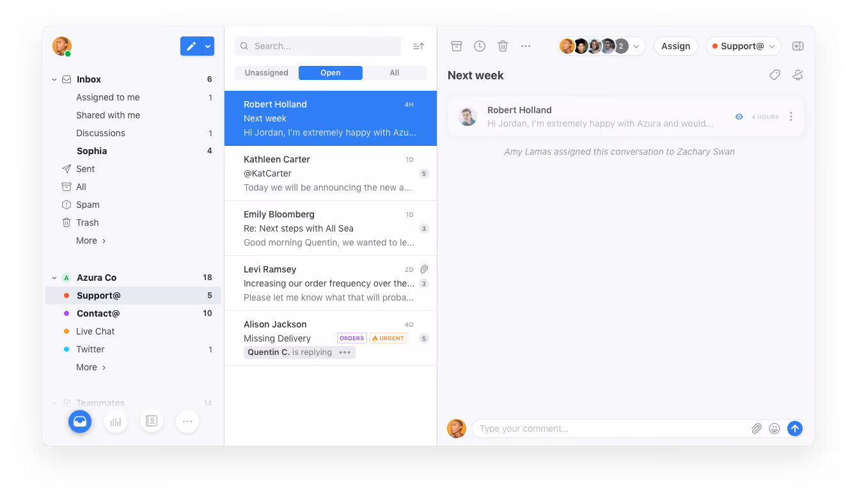
Task: Toggle the seen-by eye icon on Robert's message
Action: tap(739, 117)
